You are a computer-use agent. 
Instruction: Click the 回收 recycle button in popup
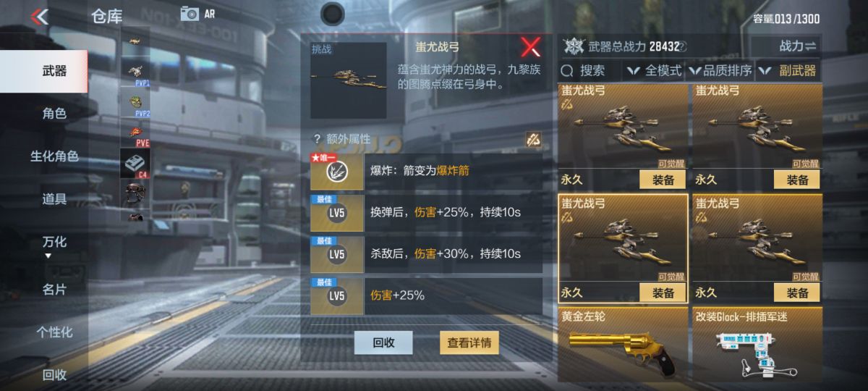[x=383, y=342]
